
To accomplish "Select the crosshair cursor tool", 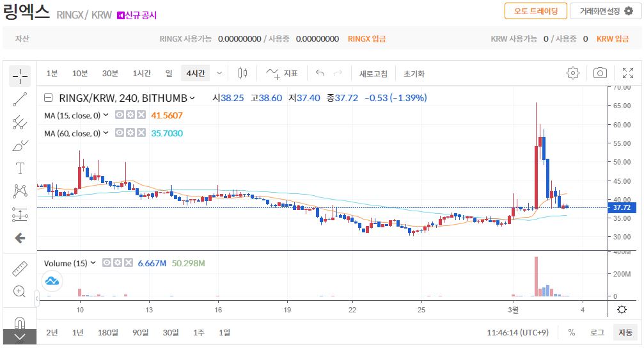I will coord(20,76).
